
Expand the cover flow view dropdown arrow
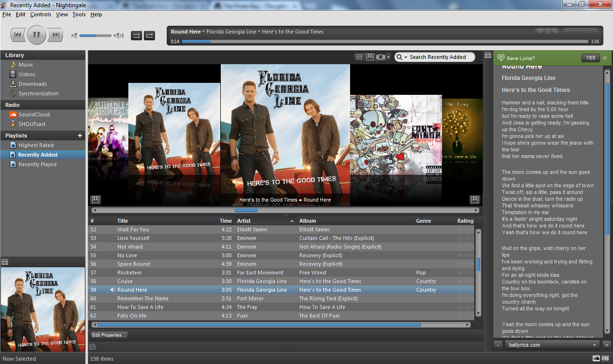pos(388,57)
